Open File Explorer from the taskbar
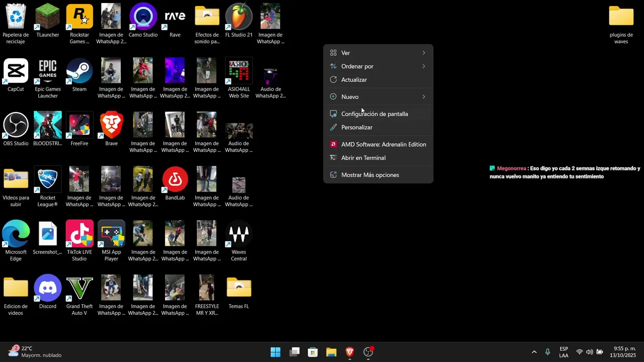644x362 pixels. click(x=331, y=352)
